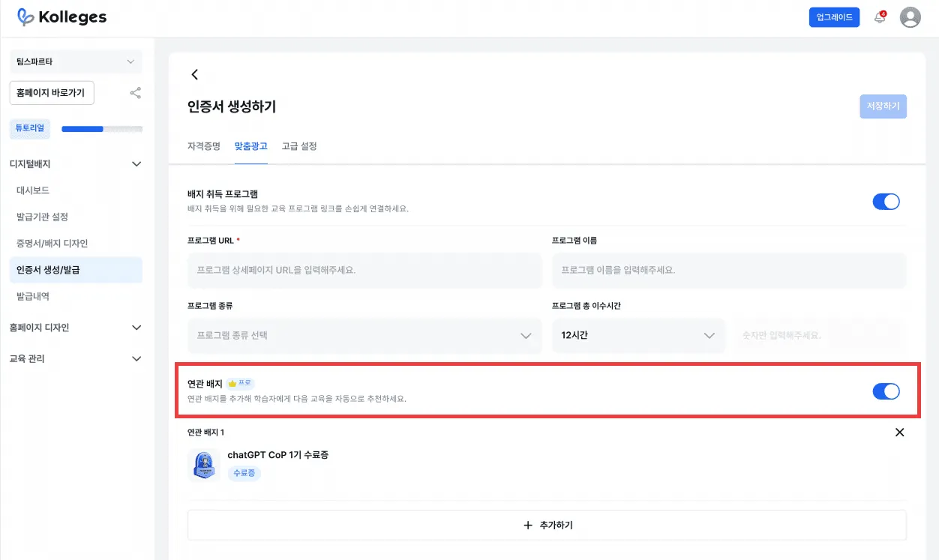Switch to the 자격증명 tab
Screen dimensions: 939x560
pos(204,146)
